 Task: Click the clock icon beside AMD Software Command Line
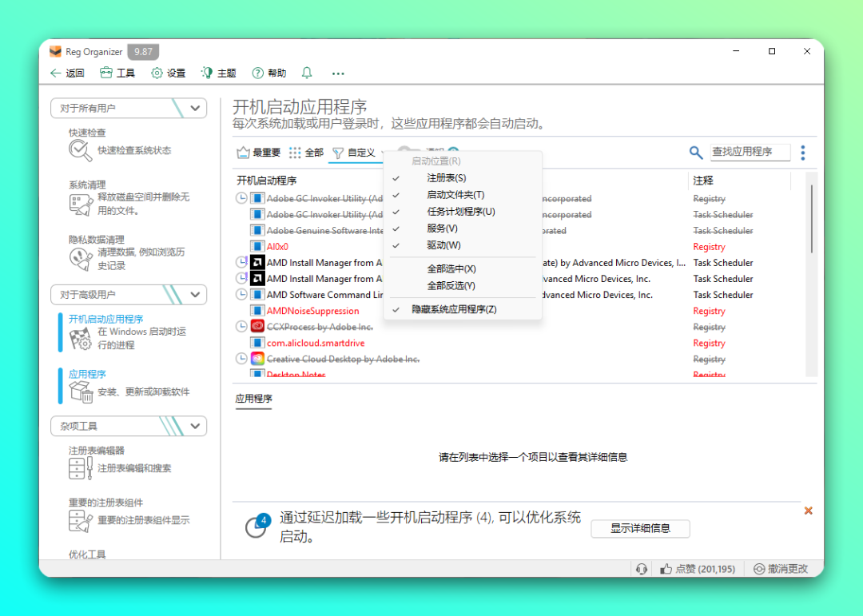[x=241, y=295]
